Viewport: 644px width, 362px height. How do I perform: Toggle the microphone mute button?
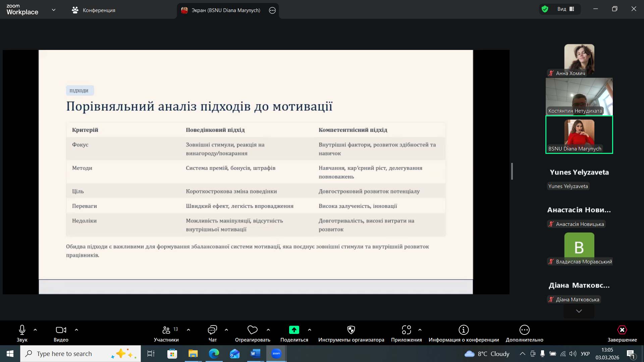pyautogui.click(x=22, y=330)
